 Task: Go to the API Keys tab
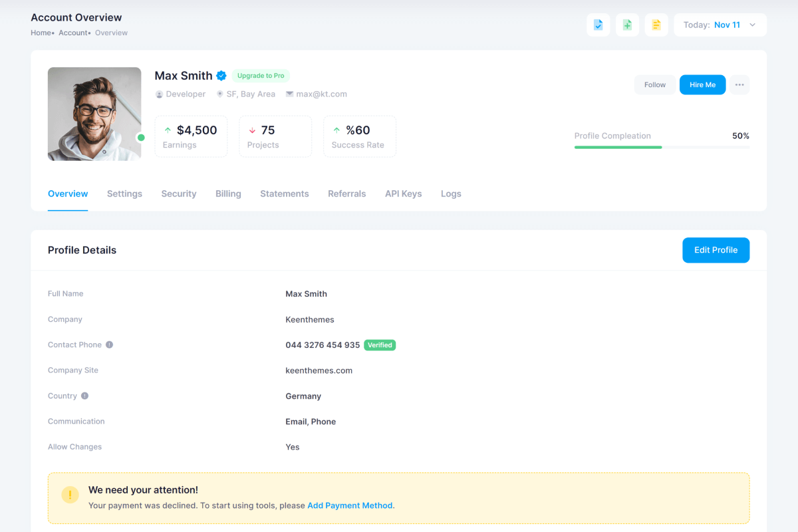(403, 194)
